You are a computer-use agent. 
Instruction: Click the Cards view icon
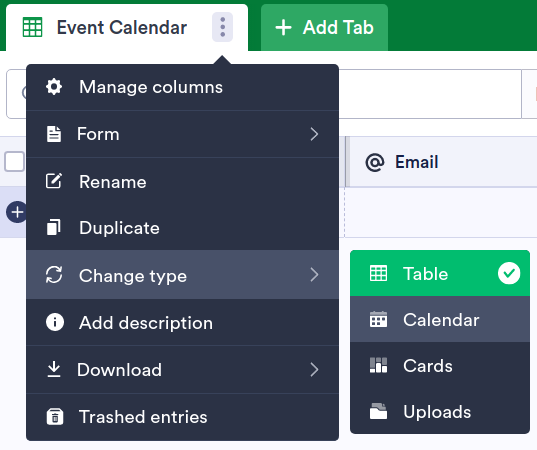(x=378, y=365)
